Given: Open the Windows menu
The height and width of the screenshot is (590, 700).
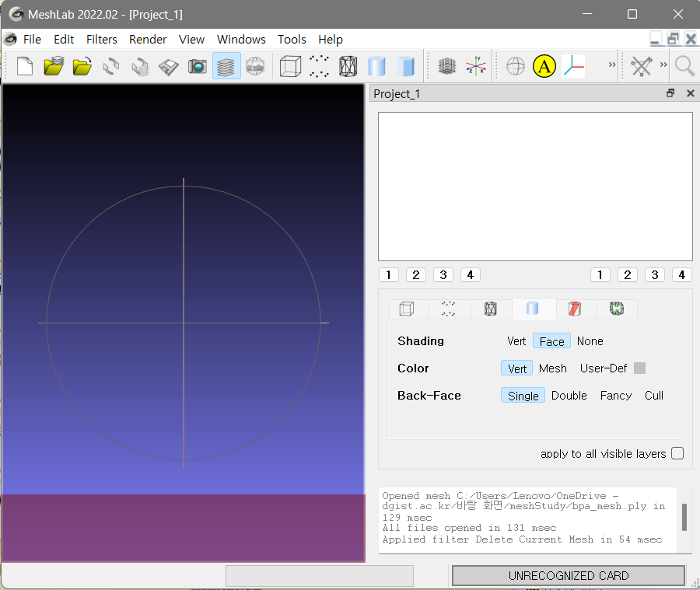Looking at the screenshot, I should [x=241, y=40].
